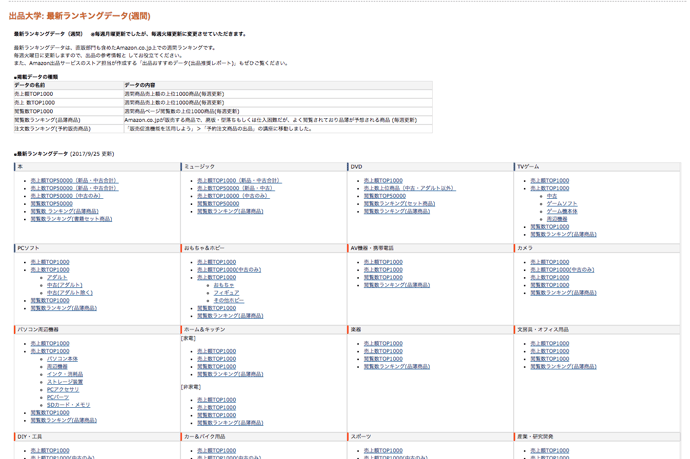Open 閲覧数ランキング(書籍セット商品) link under 本

pos(71,219)
